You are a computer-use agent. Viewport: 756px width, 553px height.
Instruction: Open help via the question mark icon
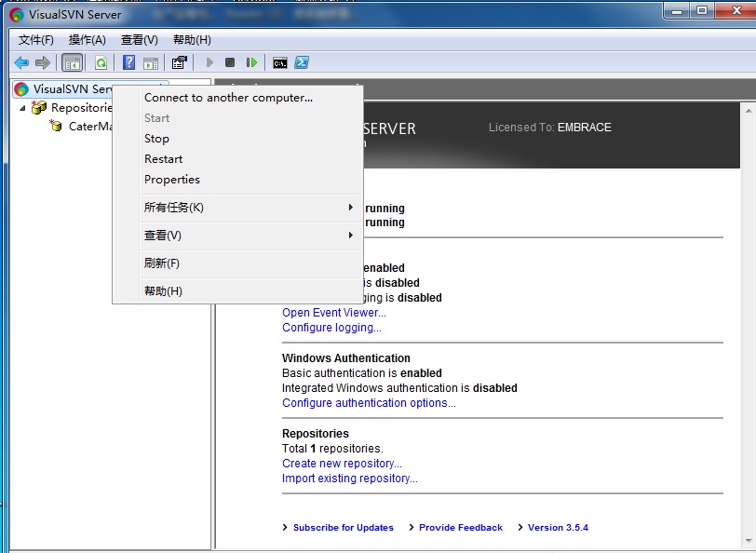coord(128,62)
